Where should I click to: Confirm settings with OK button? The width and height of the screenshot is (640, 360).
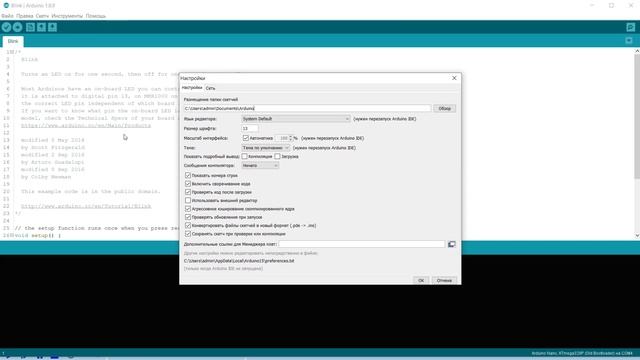click(421, 280)
